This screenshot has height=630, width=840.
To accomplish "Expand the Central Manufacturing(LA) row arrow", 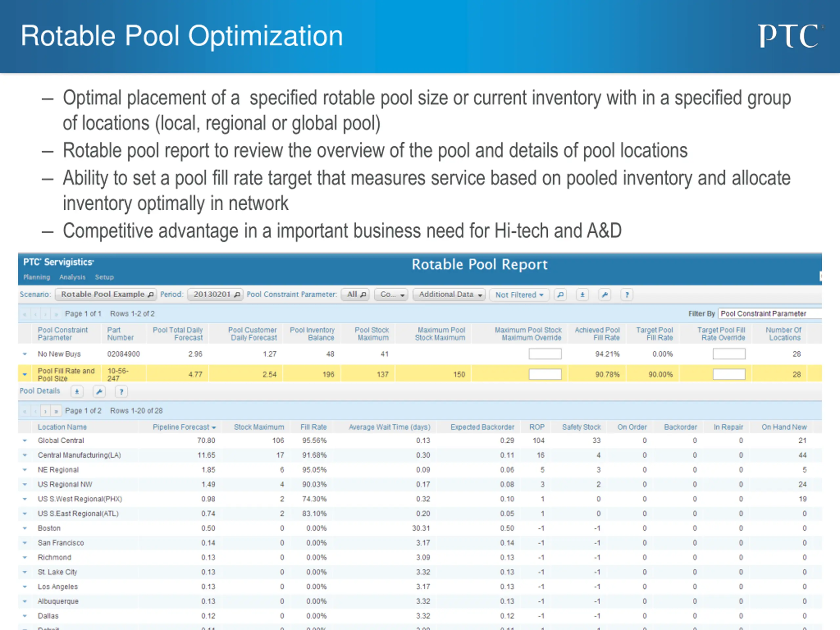I will 25,455.
